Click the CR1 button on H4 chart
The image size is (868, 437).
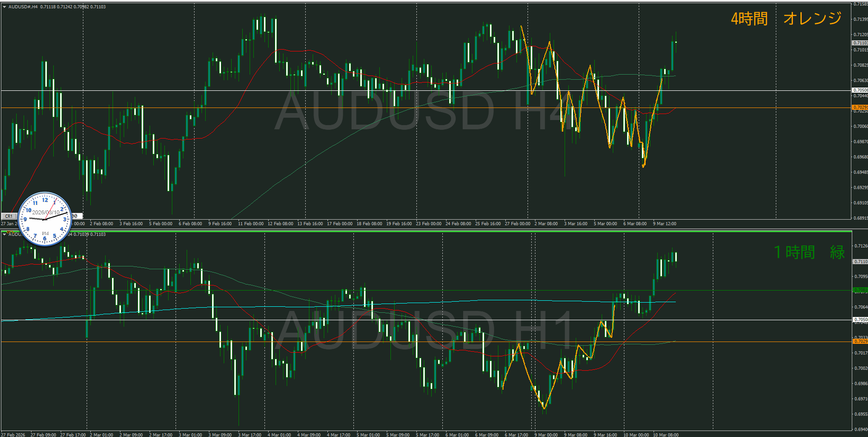point(9,216)
